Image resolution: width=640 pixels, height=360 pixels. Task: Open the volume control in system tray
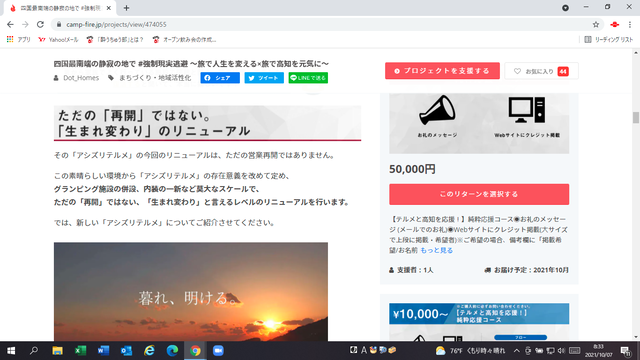tap(561, 351)
